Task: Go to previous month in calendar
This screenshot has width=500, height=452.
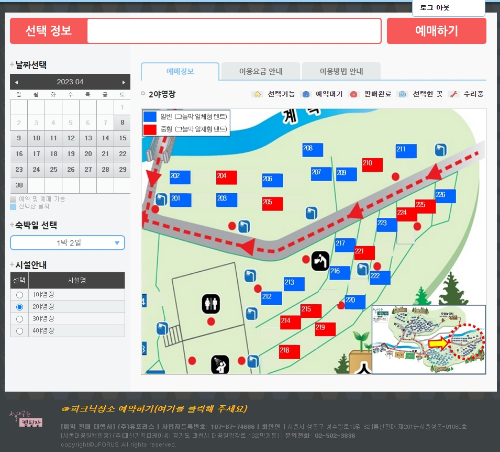Action: tap(17, 82)
